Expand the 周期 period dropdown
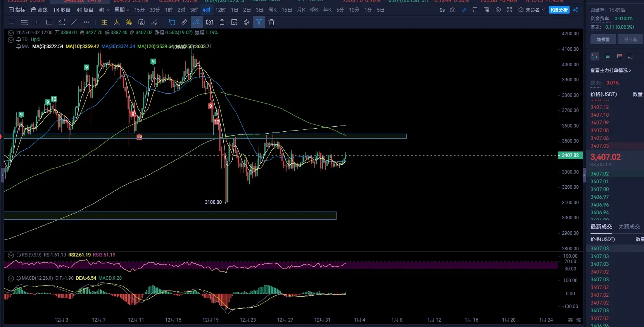The height and width of the screenshot is (327, 644). (122, 10)
